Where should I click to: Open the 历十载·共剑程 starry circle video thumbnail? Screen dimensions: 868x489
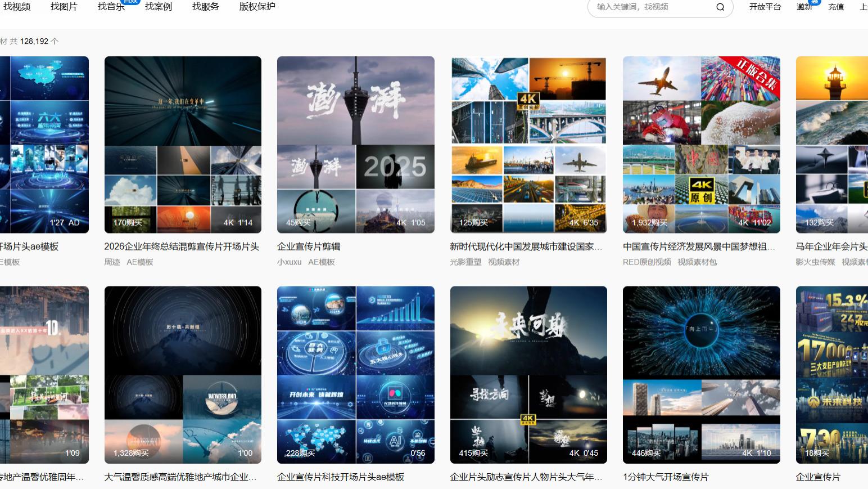point(183,375)
